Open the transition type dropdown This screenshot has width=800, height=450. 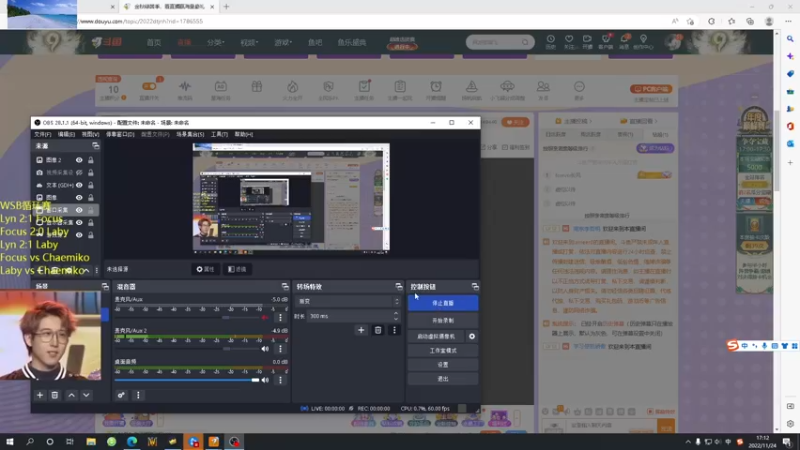pyautogui.click(x=347, y=301)
